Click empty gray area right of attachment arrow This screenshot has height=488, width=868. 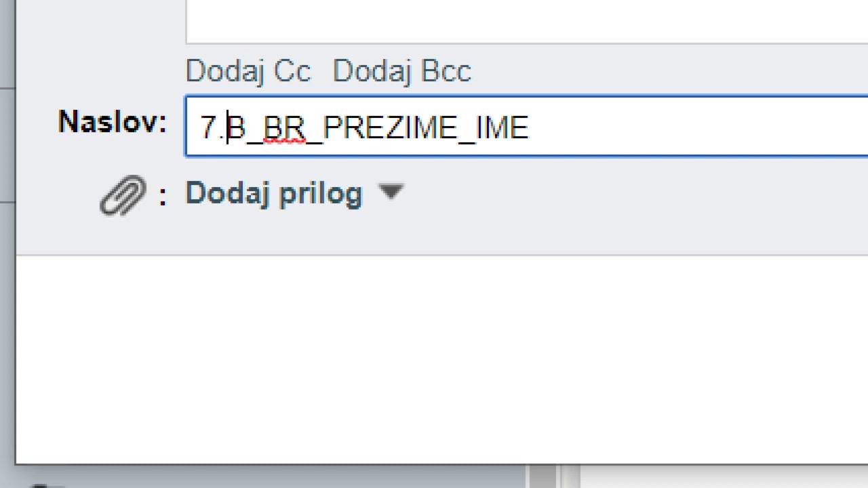coord(610,194)
